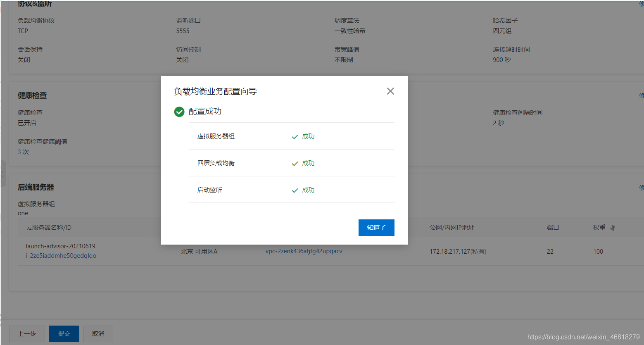644x345 pixels.
Task: Click the 提交 submit button
Action: (64, 333)
